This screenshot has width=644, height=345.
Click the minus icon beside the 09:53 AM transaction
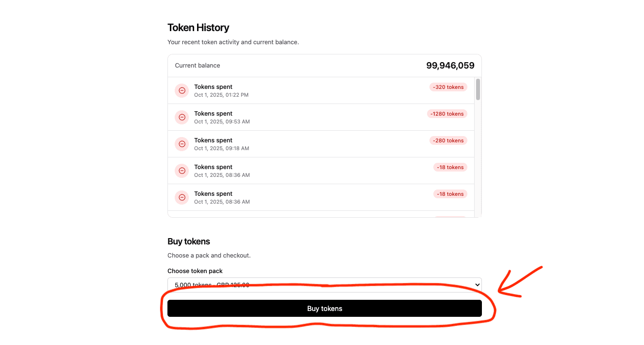(x=182, y=117)
